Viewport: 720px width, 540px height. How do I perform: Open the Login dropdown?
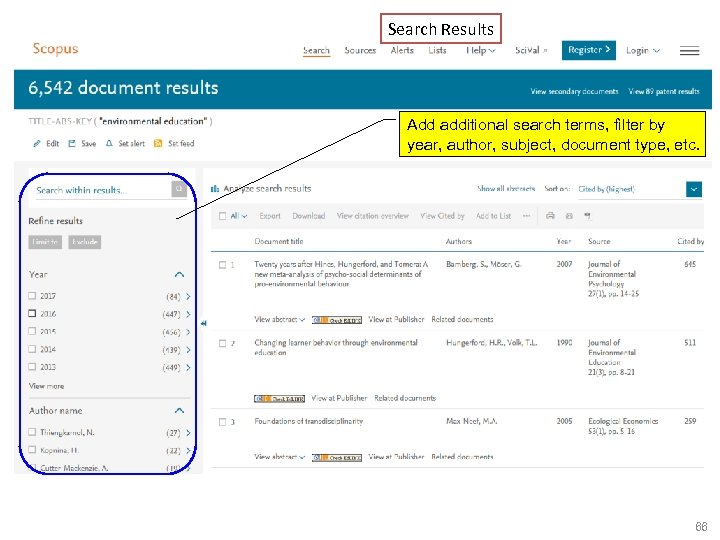point(643,51)
